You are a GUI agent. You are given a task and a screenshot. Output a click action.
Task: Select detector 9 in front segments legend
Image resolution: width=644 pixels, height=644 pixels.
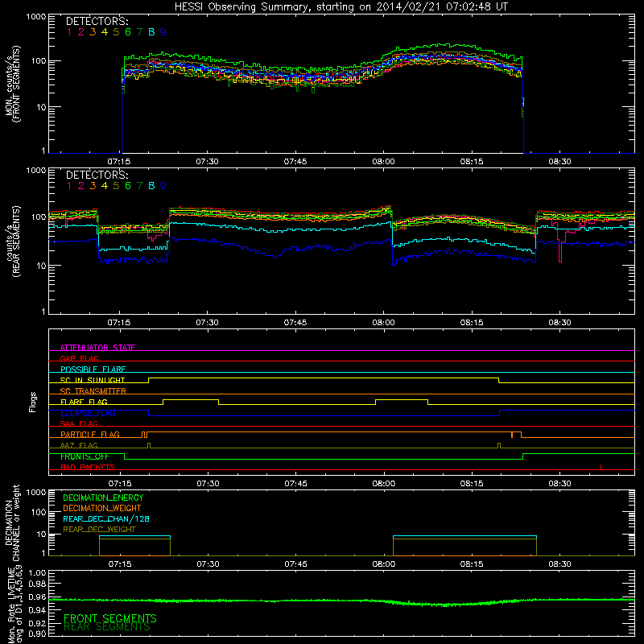[x=163, y=32]
